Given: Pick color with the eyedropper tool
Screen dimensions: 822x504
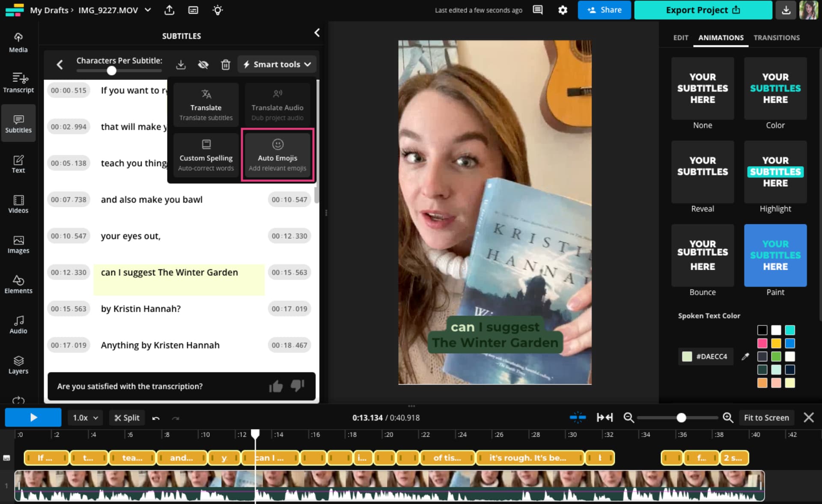Looking at the screenshot, I should 745,356.
